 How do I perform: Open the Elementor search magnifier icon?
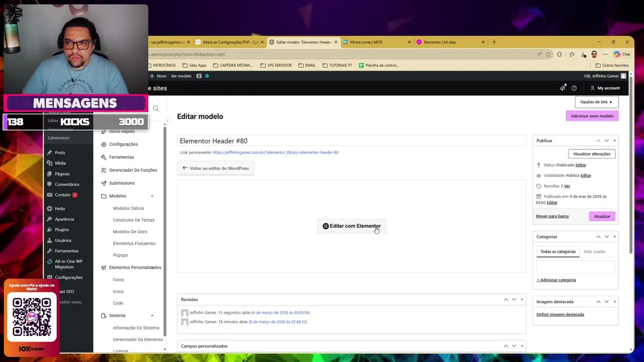(156, 109)
